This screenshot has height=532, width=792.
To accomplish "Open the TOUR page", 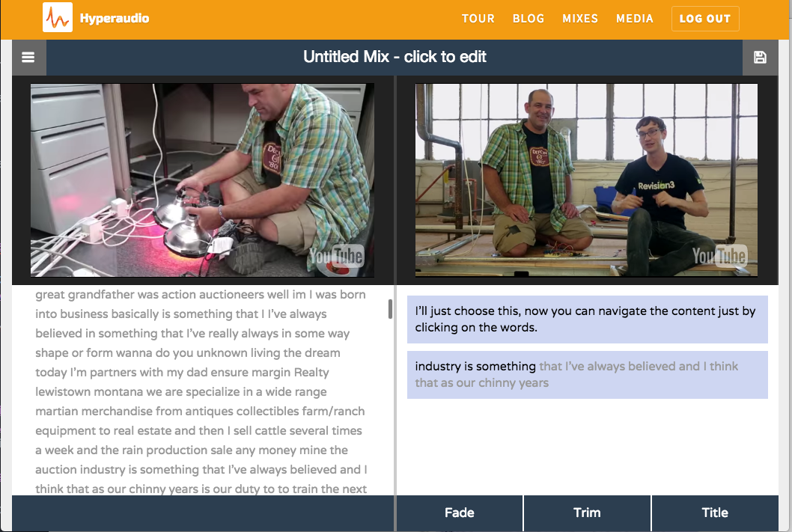I will 478,19.
